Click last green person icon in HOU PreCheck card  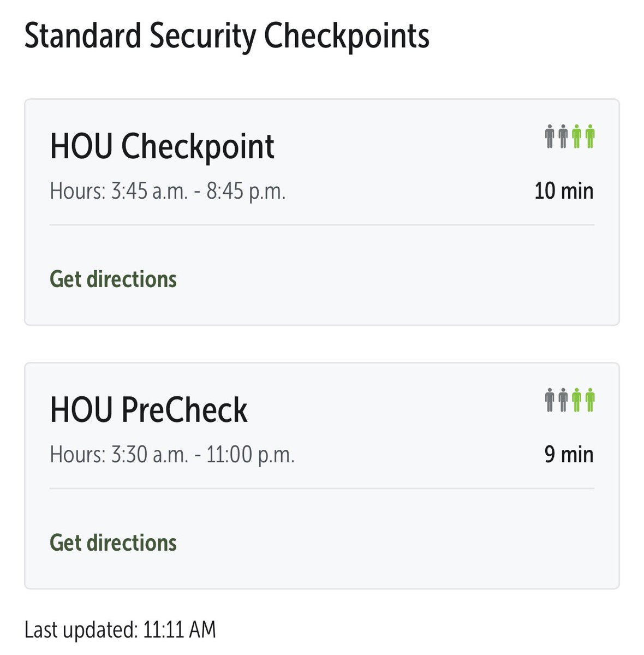pos(589,400)
